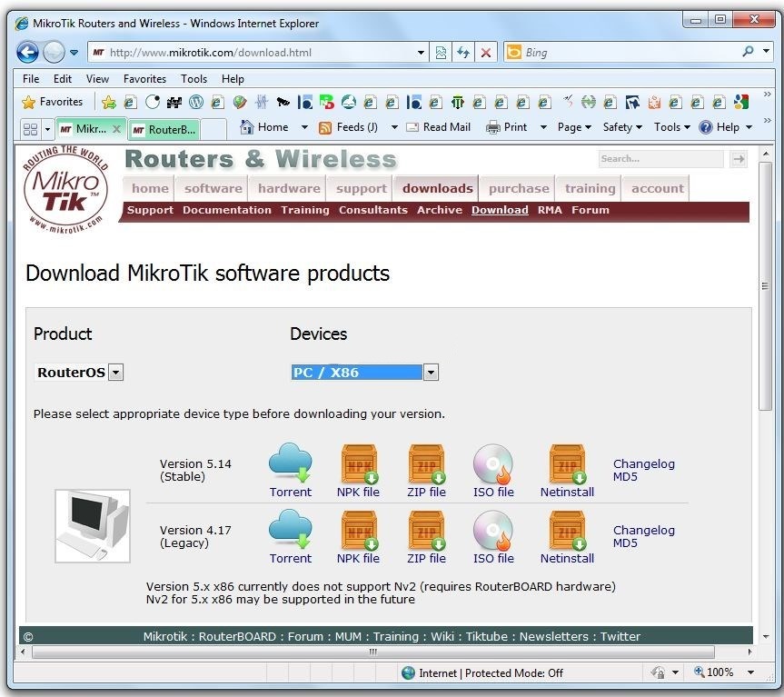Click the PC computer thumbnail image
The image size is (784, 697).
93,526
